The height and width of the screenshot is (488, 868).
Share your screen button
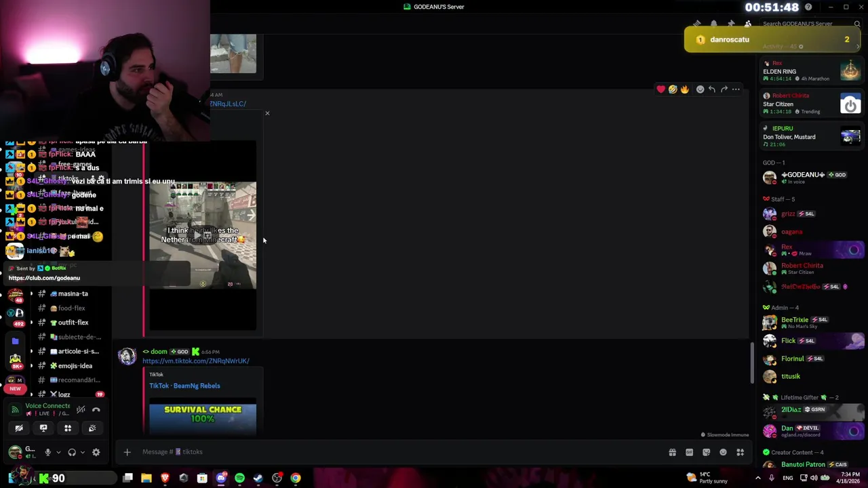coord(43,428)
